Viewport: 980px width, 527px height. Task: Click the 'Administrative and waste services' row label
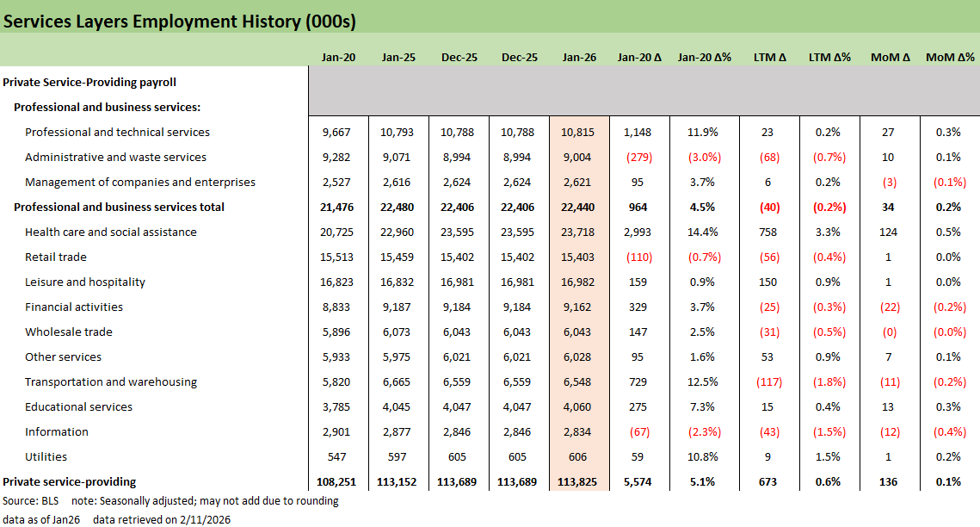[x=115, y=157]
